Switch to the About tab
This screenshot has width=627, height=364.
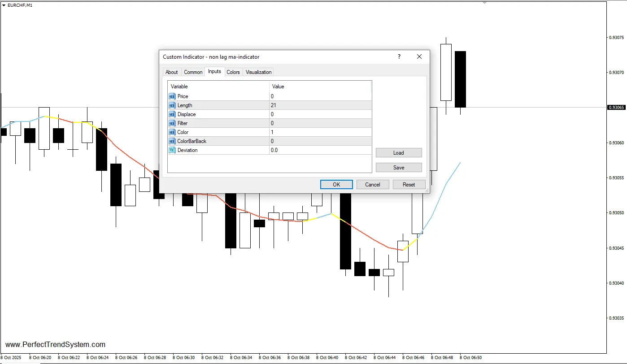coord(171,72)
